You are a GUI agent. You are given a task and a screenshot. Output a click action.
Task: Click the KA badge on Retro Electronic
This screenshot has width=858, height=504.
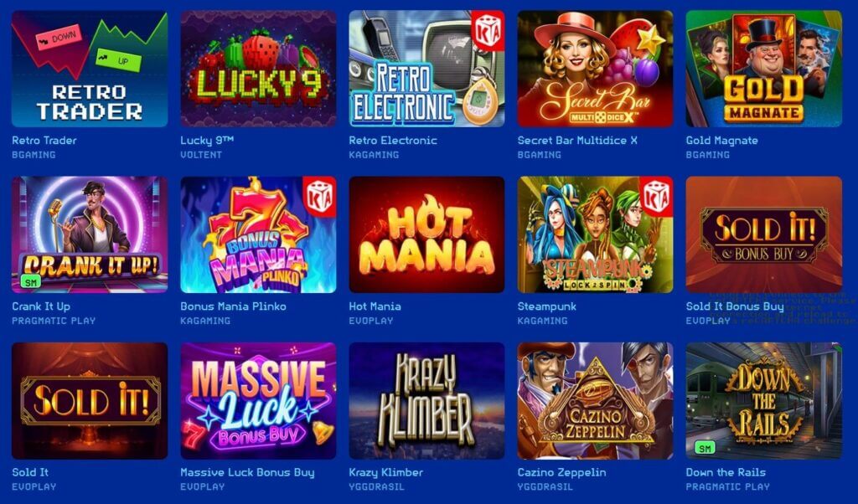click(x=488, y=30)
